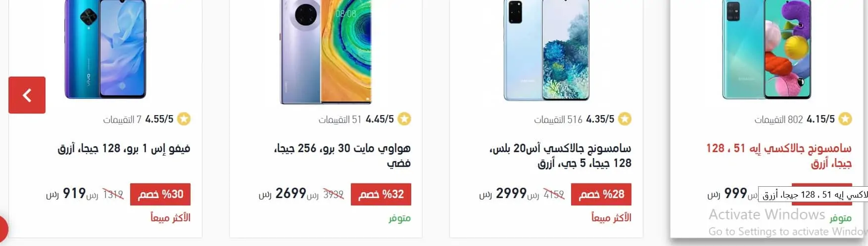Click the star icon beside the 4.35/5 rating
Screen dimensions: 868x246
click(625, 119)
